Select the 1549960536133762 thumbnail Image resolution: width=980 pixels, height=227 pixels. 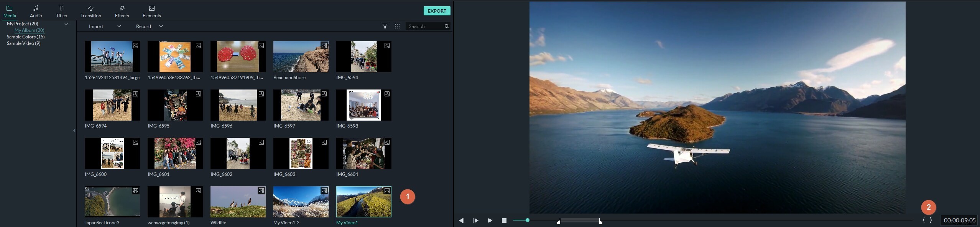(175, 56)
